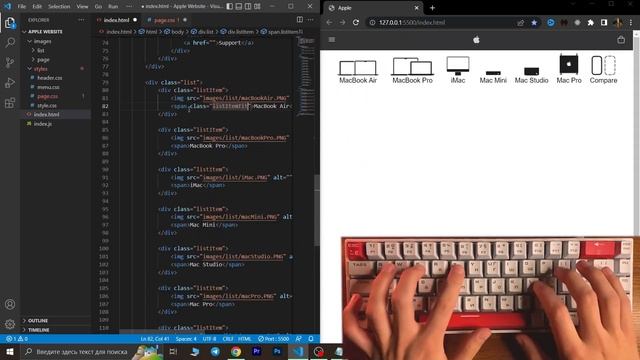Expand the list folder in Explorer

[41, 50]
